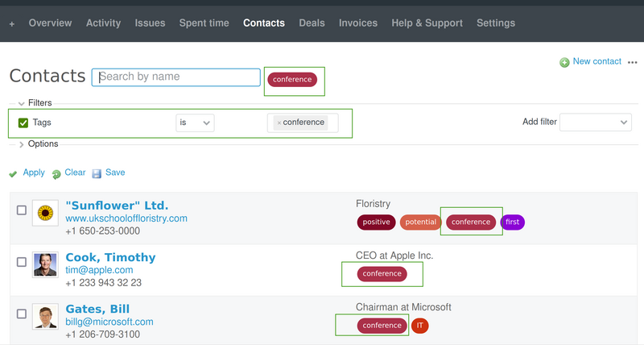Click the Sunflower Ltd. avatar image
The height and width of the screenshot is (345, 644).
[x=44, y=213]
